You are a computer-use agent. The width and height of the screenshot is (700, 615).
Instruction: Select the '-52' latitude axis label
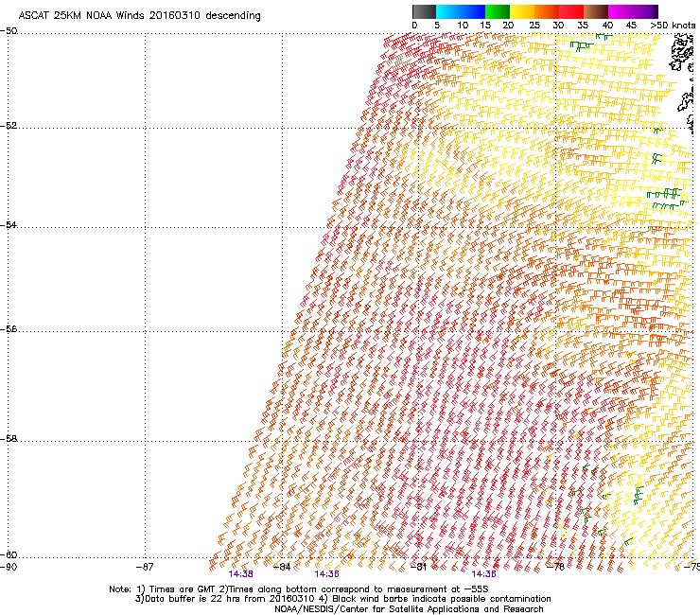pyautogui.click(x=9, y=126)
